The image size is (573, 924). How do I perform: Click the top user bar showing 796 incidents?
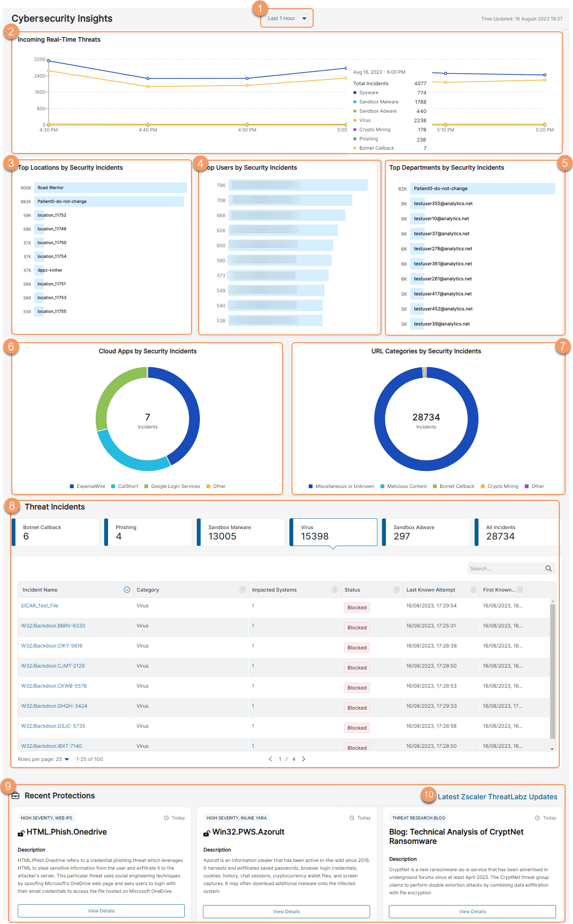[298, 185]
